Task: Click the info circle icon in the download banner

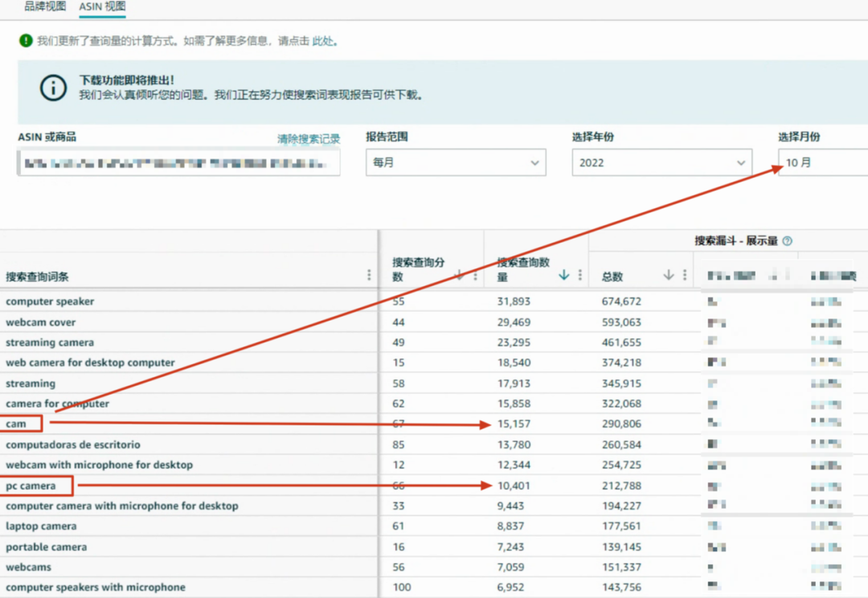Action: coord(53,88)
